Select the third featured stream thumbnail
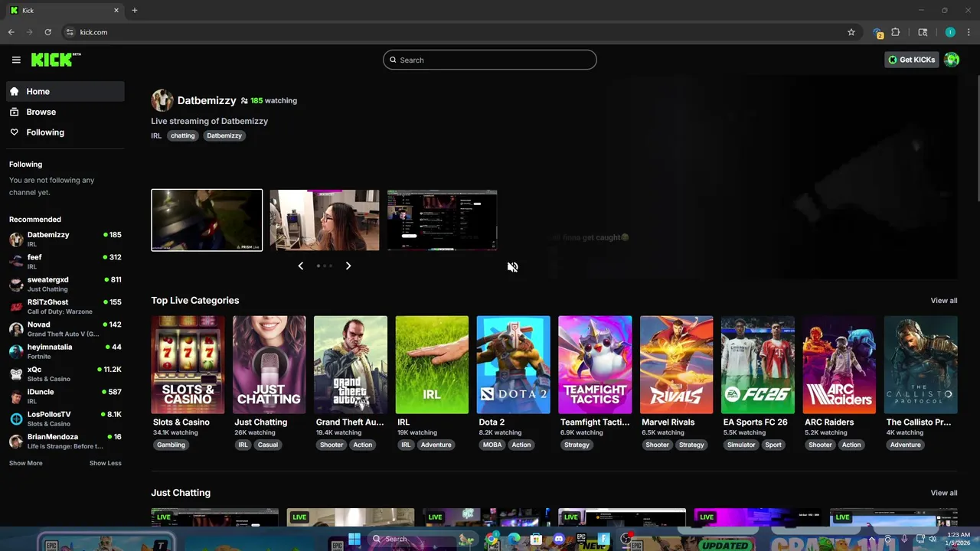The image size is (980, 551). tap(442, 220)
